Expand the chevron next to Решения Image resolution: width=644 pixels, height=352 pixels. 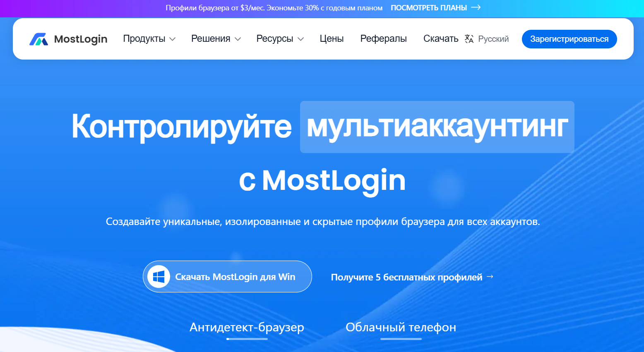tap(238, 39)
